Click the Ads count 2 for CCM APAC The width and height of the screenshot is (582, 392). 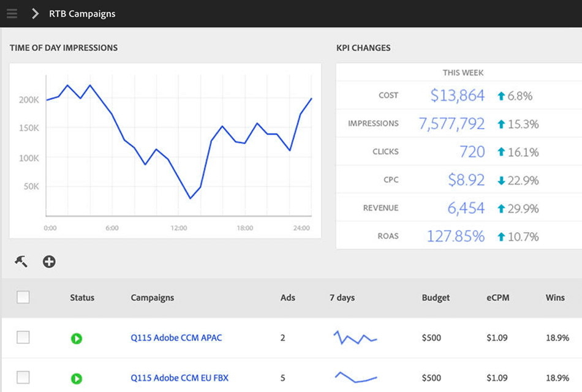pyautogui.click(x=283, y=338)
